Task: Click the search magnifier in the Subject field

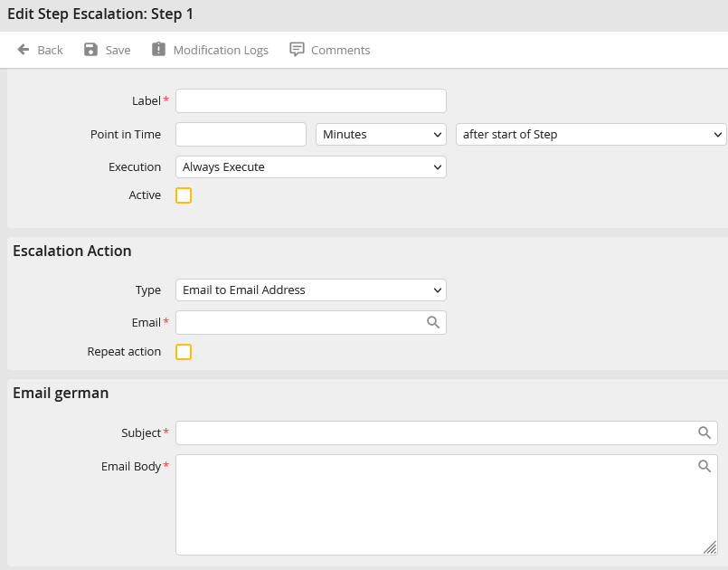Action: coord(704,432)
